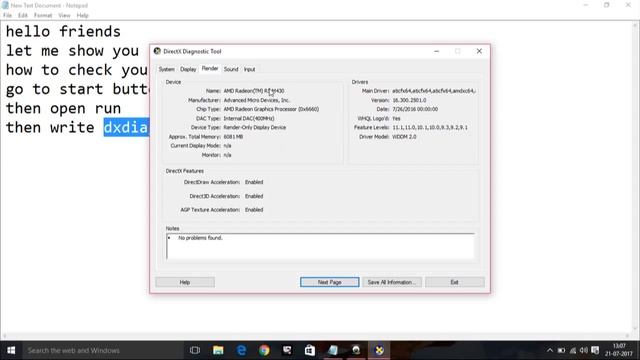Open Notepad File menu
Viewport: 640px width, 360px height.
(x=7, y=16)
